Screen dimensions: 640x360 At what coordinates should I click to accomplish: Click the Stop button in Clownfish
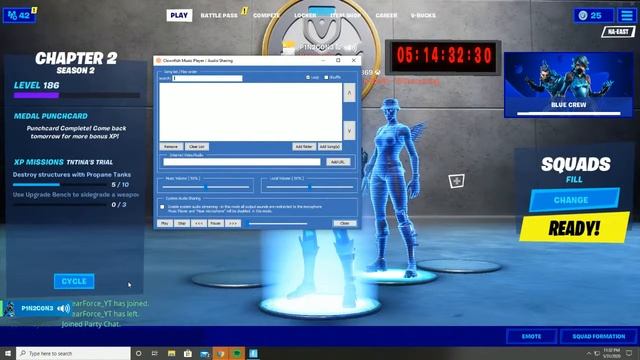(182, 223)
